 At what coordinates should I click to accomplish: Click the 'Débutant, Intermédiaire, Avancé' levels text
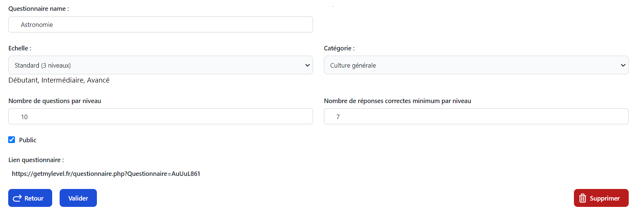pyautogui.click(x=59, y=80)
